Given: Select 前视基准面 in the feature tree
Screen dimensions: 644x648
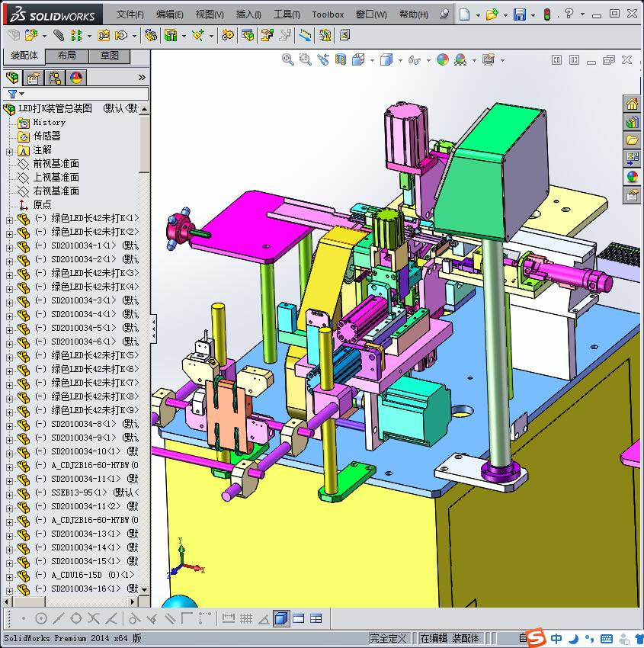Looking at the screenshot, I should (56, 164).
